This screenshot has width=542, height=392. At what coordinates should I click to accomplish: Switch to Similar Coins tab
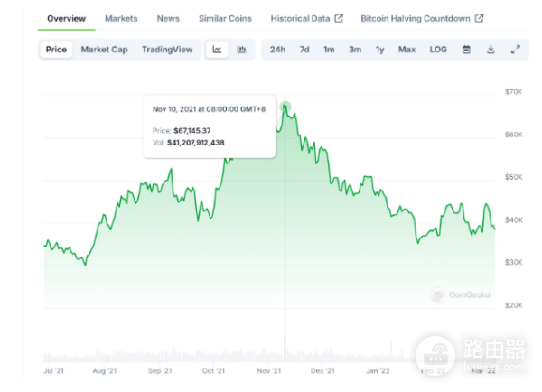point(225,18)
